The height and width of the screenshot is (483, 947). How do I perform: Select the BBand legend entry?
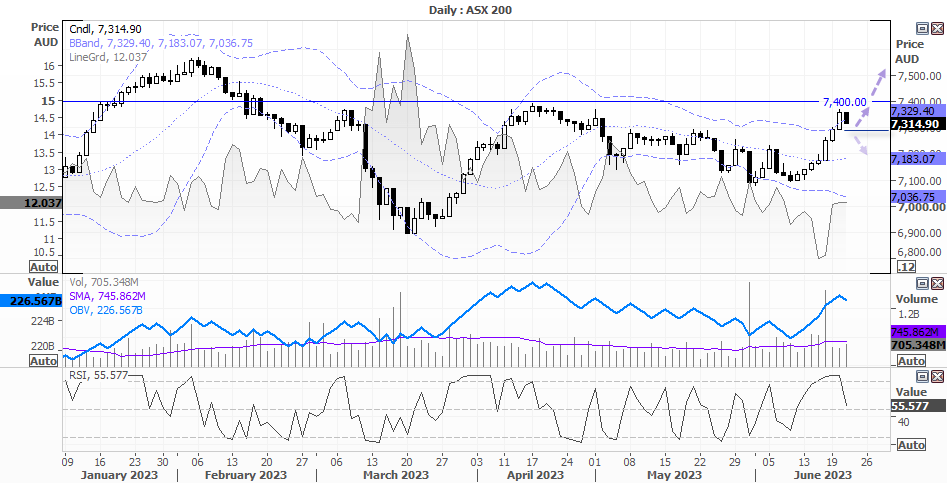pyautogui.click(x=161, y=43)
